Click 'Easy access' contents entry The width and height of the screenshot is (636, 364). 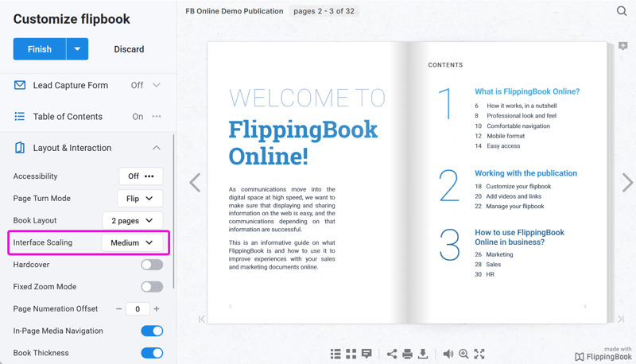click(503, 146)
